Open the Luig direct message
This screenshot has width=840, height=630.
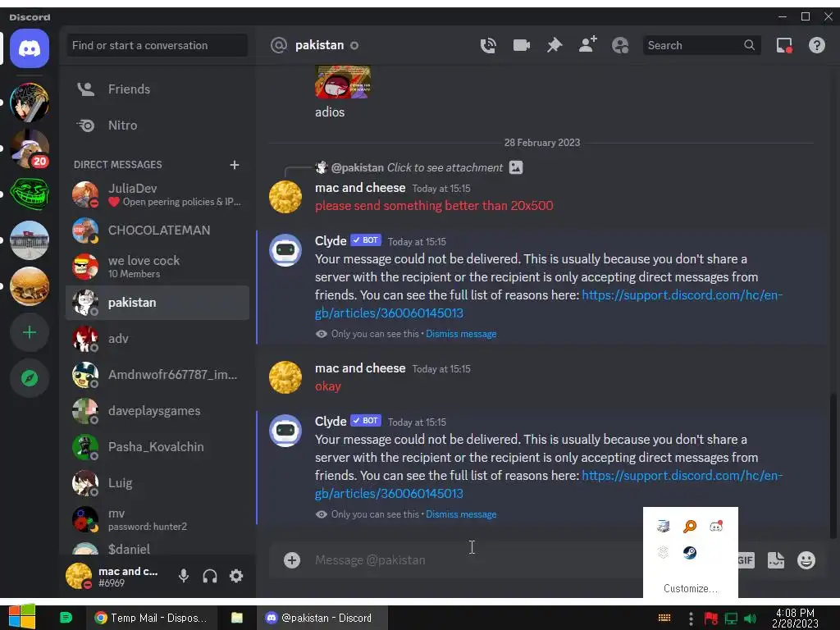[x=157, y=482]
